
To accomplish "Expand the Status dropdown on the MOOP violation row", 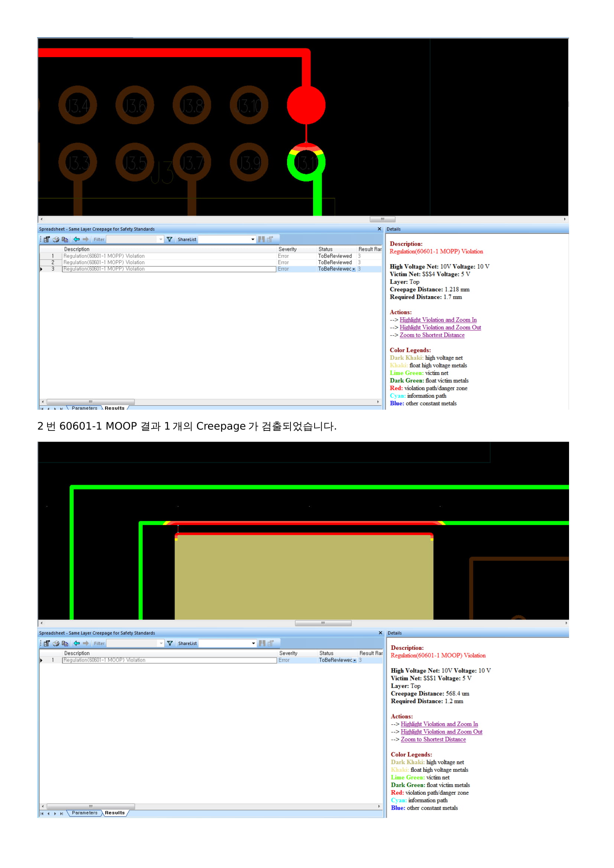I will pos(354,661).
